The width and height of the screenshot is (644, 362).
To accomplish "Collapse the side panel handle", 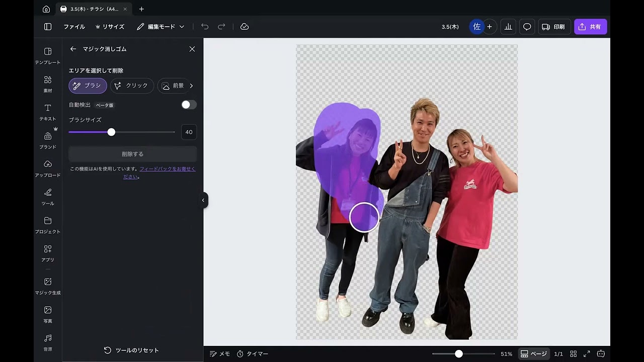I will 203,200.
